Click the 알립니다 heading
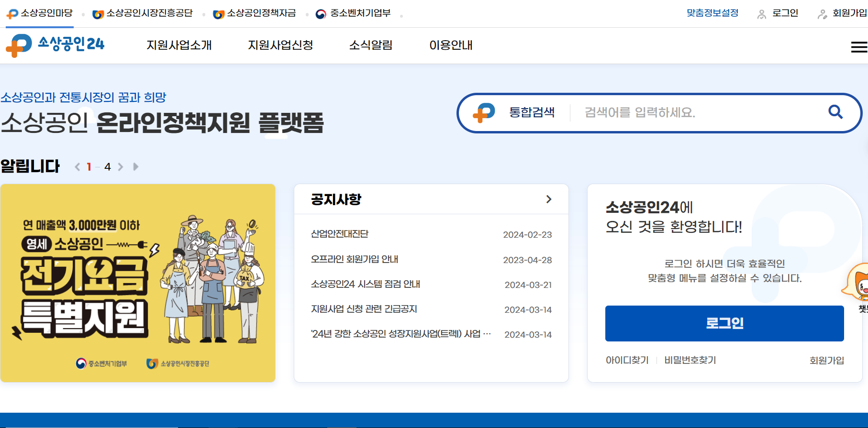This screenshot has height=428, width=868. click(x=30, y=166)
